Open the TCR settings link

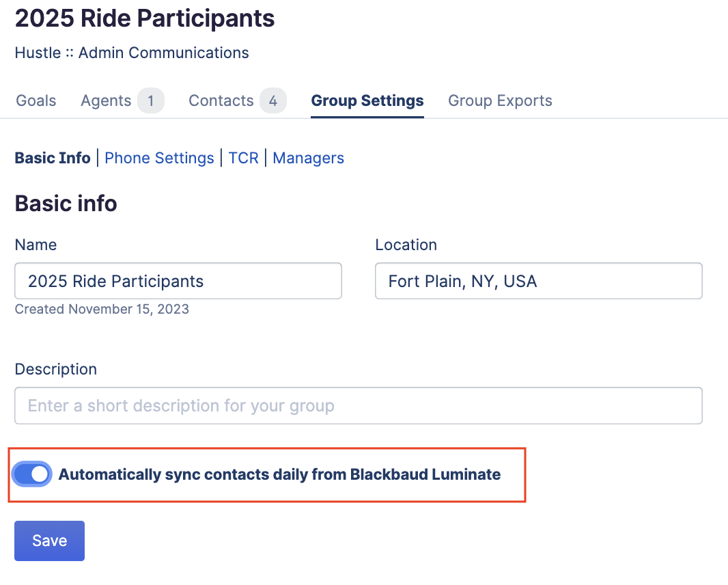coord(243,158)
